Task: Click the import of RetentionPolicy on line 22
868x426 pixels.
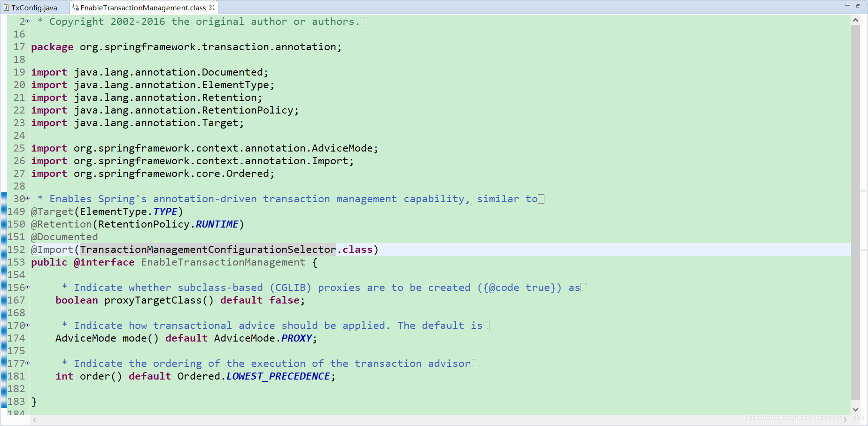Action: pos(165,110)
